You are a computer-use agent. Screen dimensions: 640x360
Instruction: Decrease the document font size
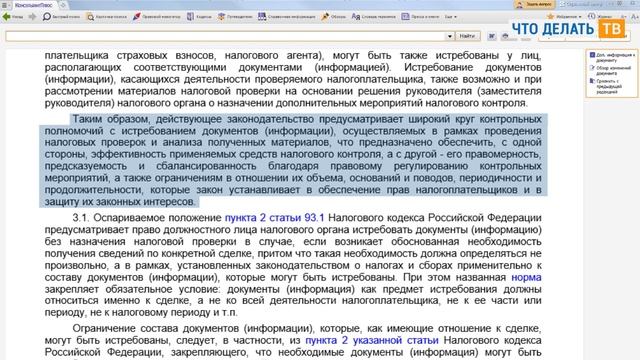624,16
